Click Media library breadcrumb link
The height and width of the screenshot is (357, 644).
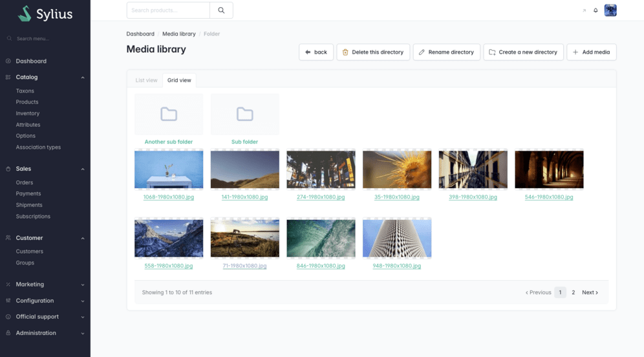(x=179, y=34)
